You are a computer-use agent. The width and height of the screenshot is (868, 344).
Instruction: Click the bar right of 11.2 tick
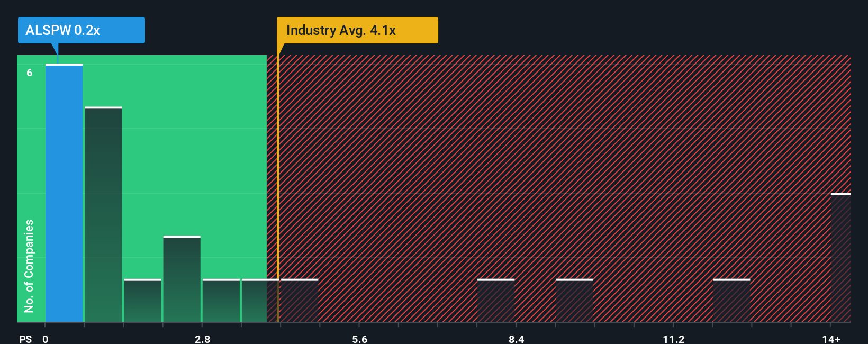[731, 301]
